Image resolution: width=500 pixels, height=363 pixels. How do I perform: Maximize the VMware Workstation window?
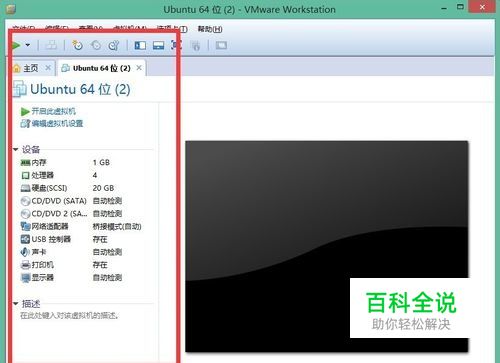pyautogui.click(x=460, y=7)
